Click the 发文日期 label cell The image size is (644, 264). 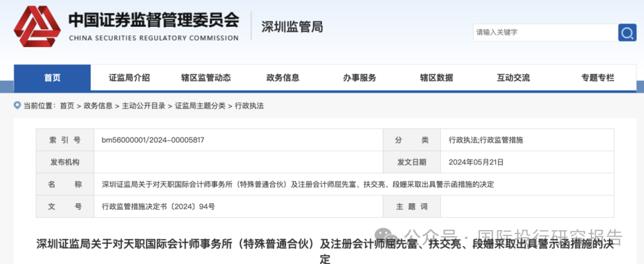click(x=411, y=162)
